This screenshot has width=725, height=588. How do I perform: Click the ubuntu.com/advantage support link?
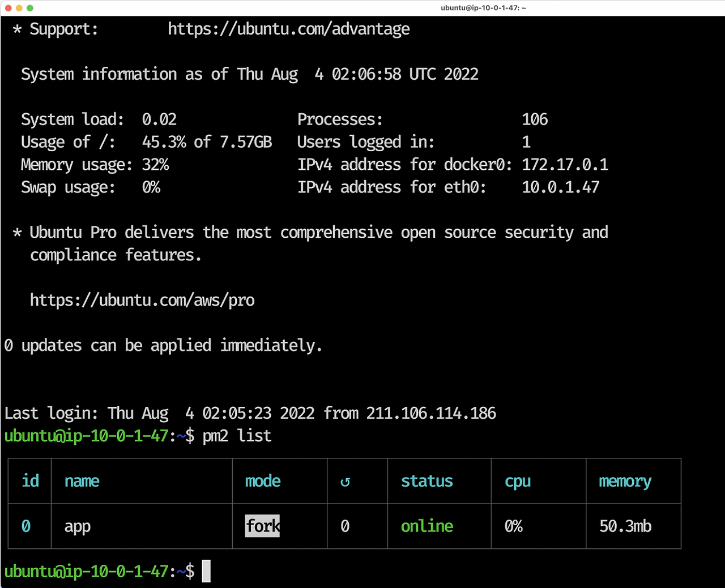point(288,28)
